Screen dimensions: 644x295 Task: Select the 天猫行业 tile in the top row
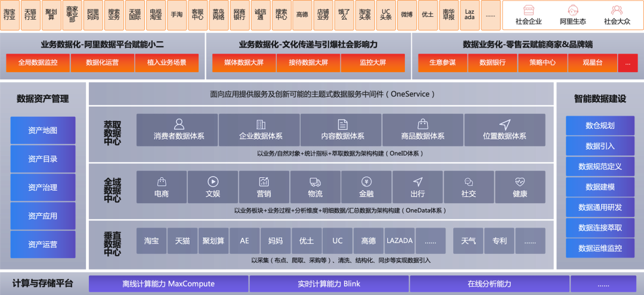point(31,15)
